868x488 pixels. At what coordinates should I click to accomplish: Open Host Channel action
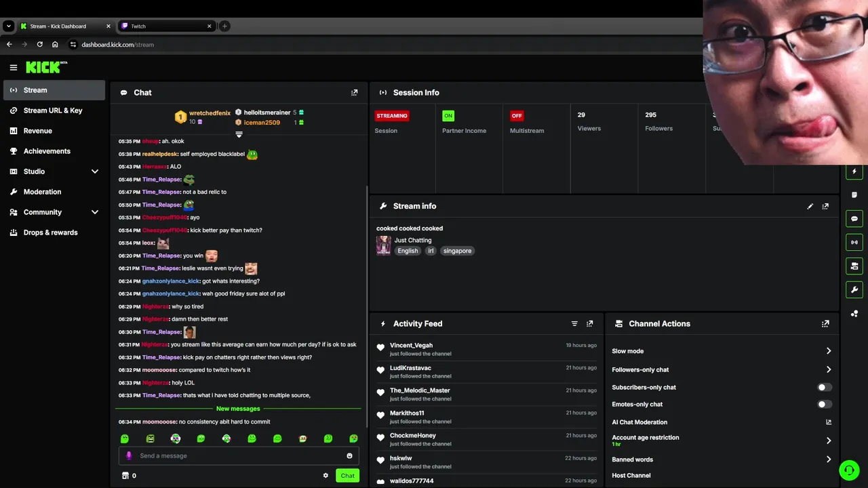[x=631, y=476]
